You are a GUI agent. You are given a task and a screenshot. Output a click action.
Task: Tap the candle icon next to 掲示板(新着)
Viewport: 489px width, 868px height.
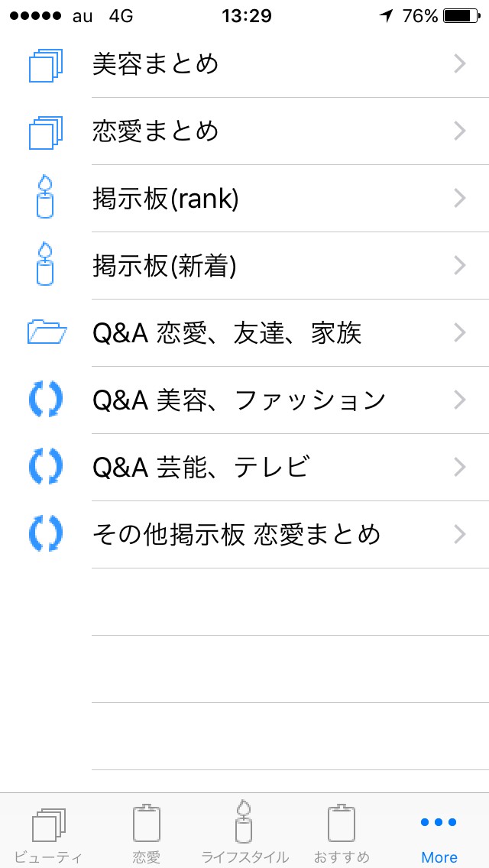point(46,266)
